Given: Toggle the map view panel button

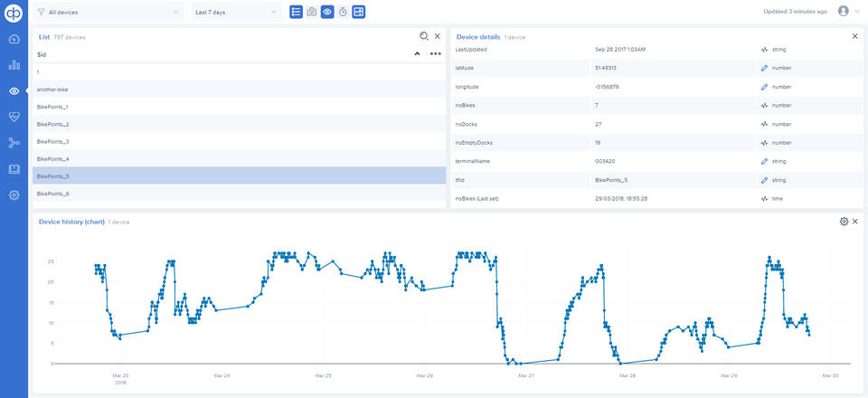Looking at the screenshot, I should (312, 12).
